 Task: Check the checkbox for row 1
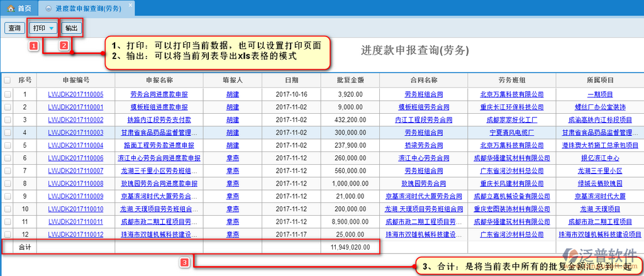click(x=8, y=94)
